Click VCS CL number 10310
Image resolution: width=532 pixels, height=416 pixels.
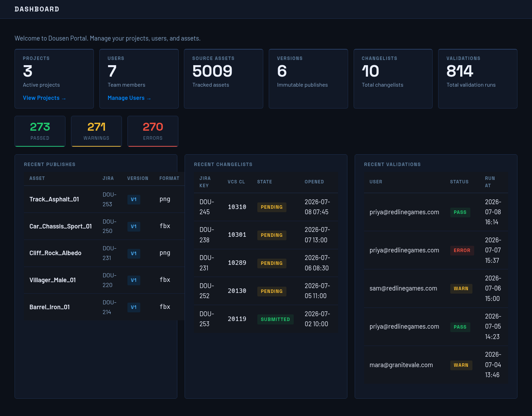click(x=237, y=207)
